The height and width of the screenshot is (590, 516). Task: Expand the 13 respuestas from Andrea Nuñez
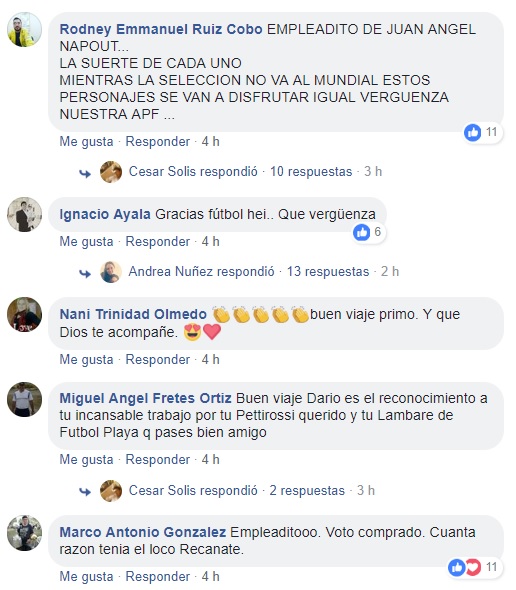click(x=328, y=271)
